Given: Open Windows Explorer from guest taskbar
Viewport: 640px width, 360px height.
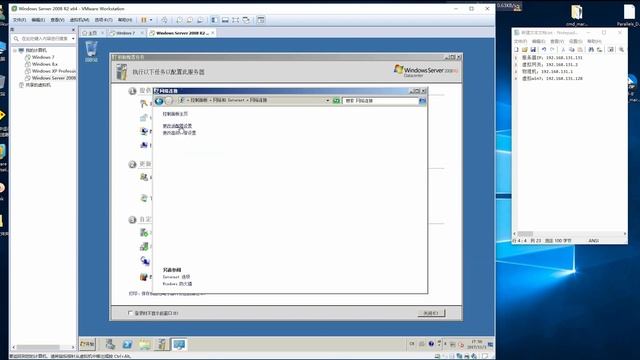Looking at the screenshot, I should point(144,344).
